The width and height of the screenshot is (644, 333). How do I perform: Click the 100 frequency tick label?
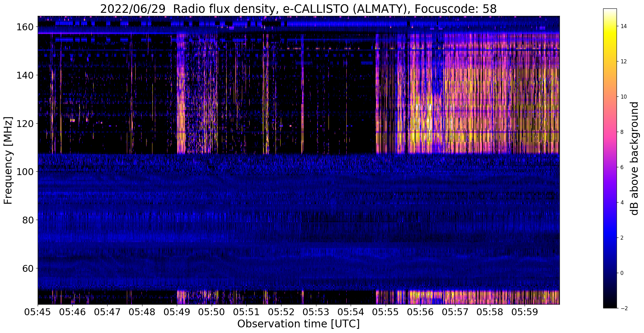click(x=25, y=172)
